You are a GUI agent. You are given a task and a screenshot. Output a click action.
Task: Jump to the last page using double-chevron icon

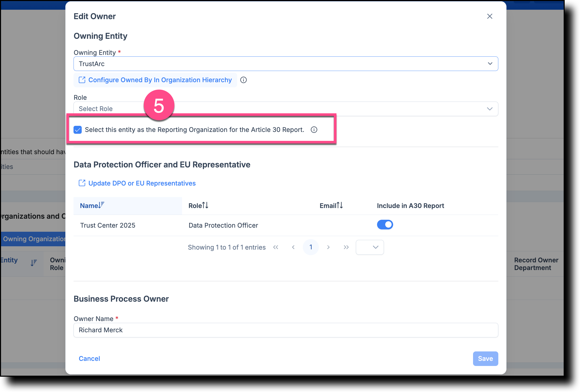(346, 247)
